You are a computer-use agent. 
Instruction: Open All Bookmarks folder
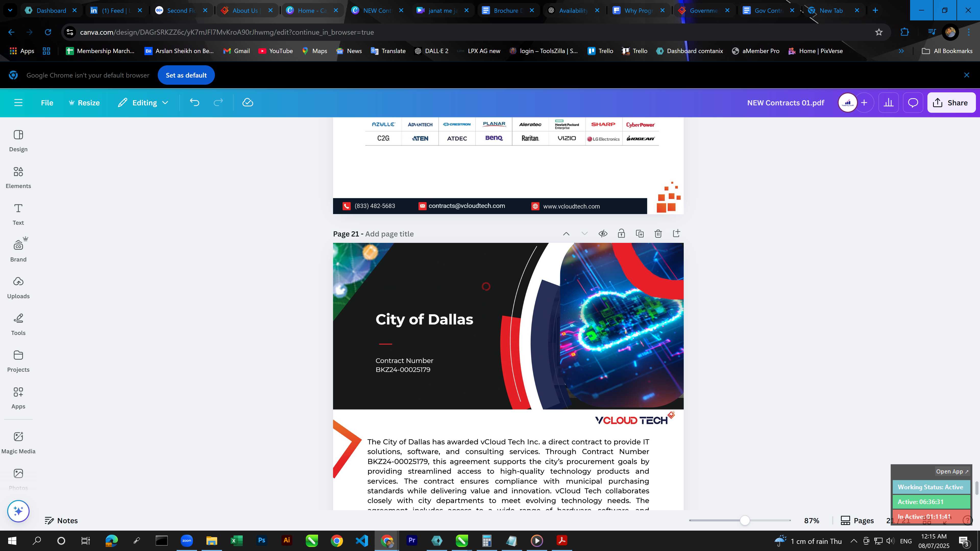tap(947, 51)
